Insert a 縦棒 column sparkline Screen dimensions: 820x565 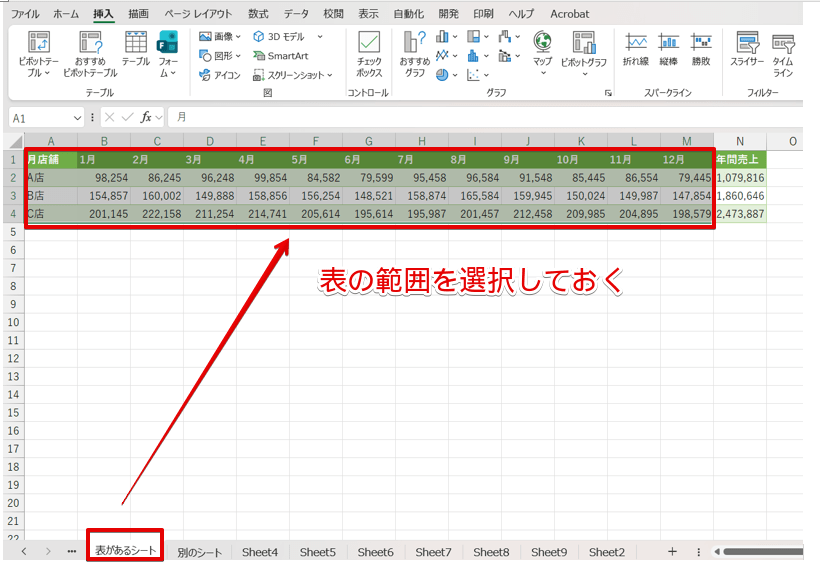tap(668, 49)
